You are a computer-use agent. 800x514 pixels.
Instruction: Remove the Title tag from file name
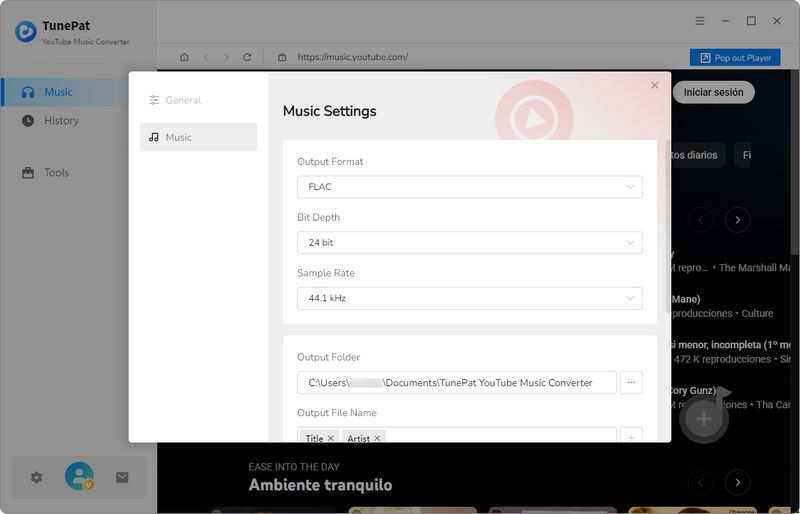pos(331,438)
